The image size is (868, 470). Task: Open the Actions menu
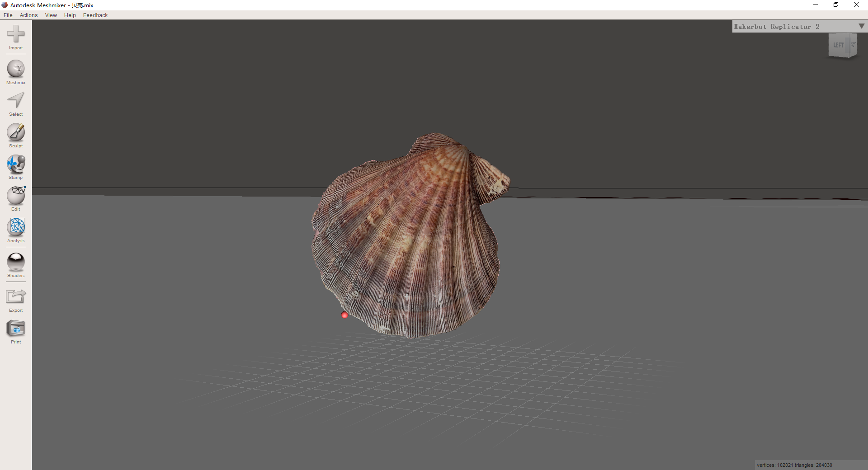(x=28, y=15)
